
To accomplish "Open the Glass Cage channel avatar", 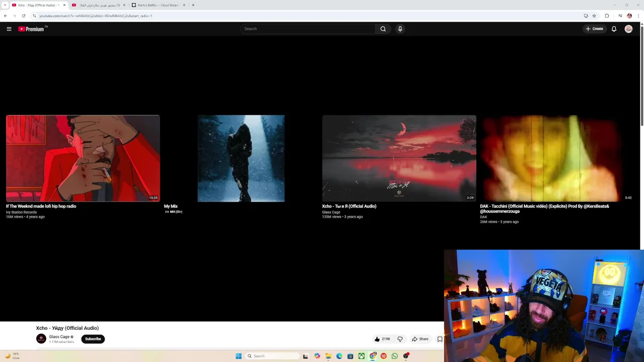I will click(x=41, y=339).
